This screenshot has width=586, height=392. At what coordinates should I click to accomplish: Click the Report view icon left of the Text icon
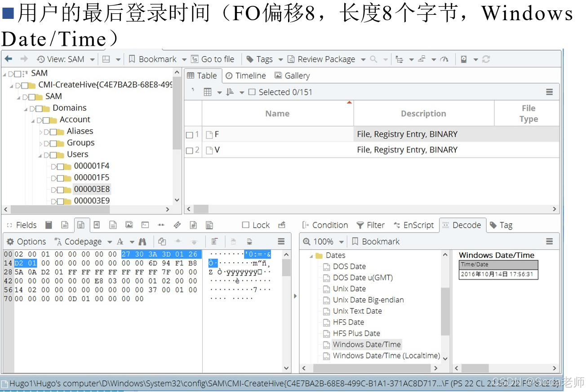[49, 225]
